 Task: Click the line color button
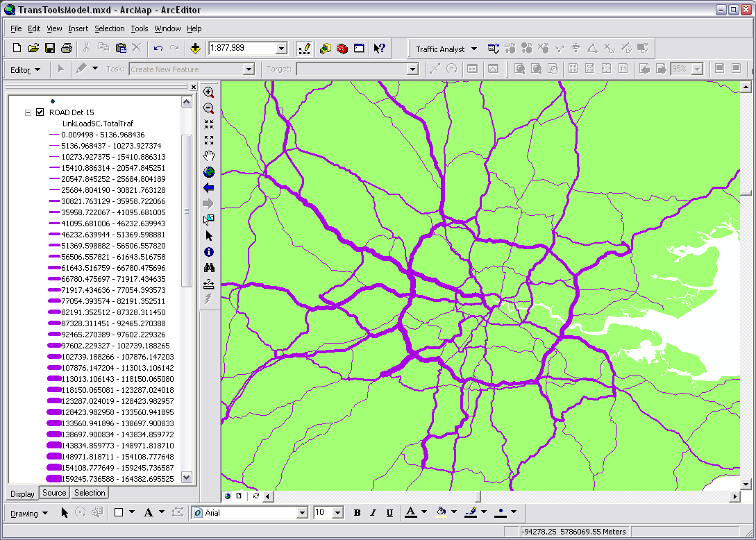[471, 512]
